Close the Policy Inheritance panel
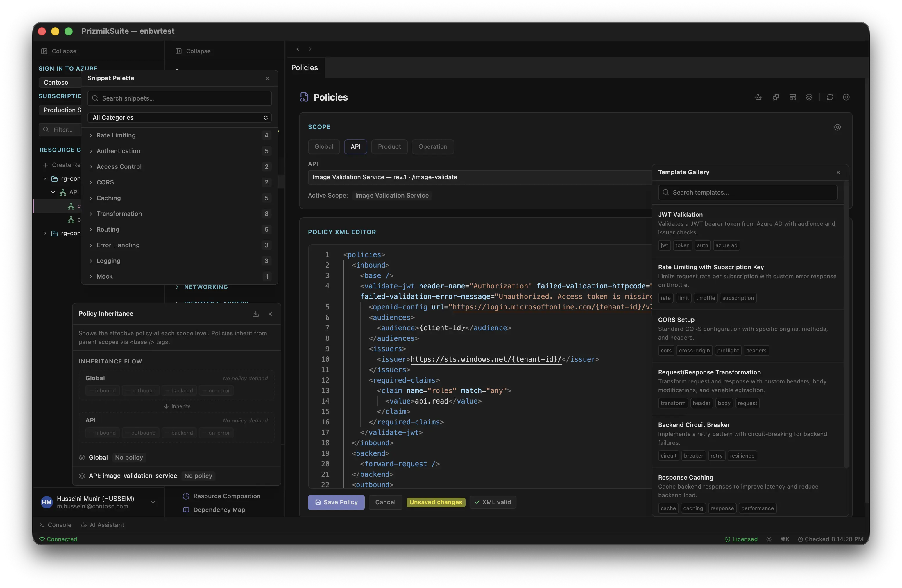 click(270, 314)
